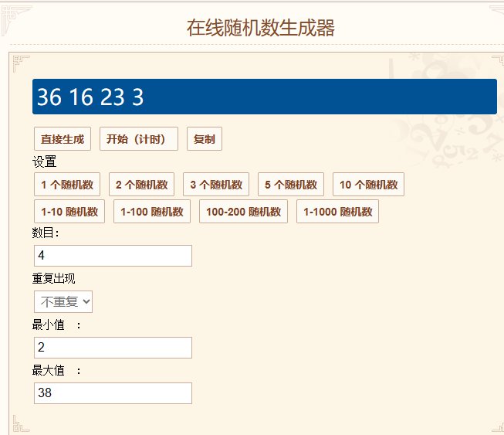Viewport: 504px width, 435px height.
Task: Set range with 1-100 随机数 button
Action: click(x=152, y=212)
